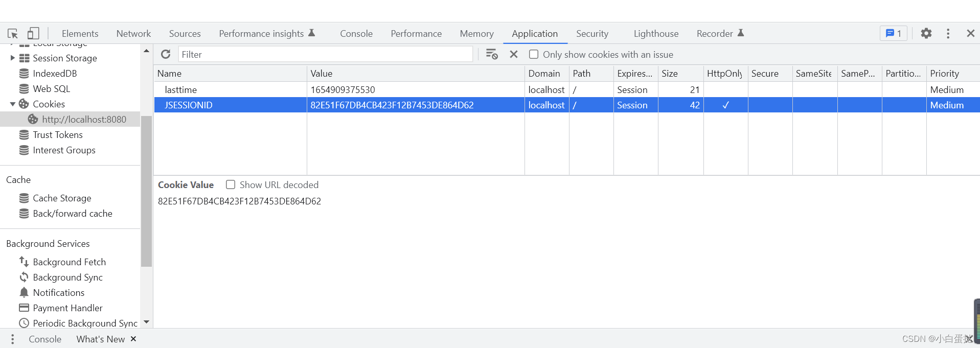
Task: Expand the Session Storage tree node
Action: click(x=13, y=58)
